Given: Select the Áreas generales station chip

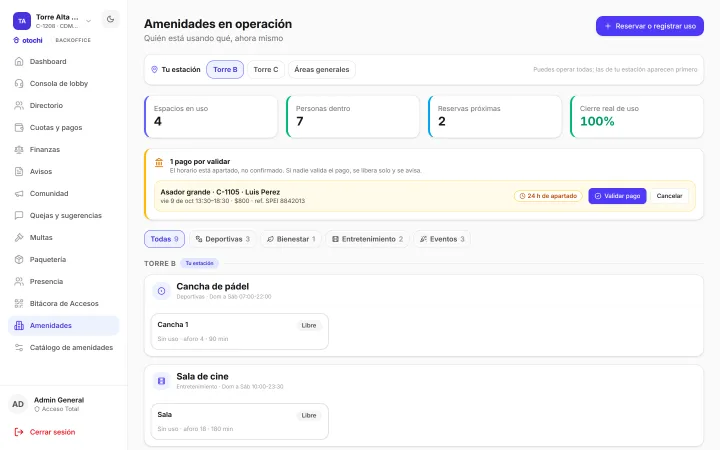Looking at the screenshot, I should click(x=321, y=70).
